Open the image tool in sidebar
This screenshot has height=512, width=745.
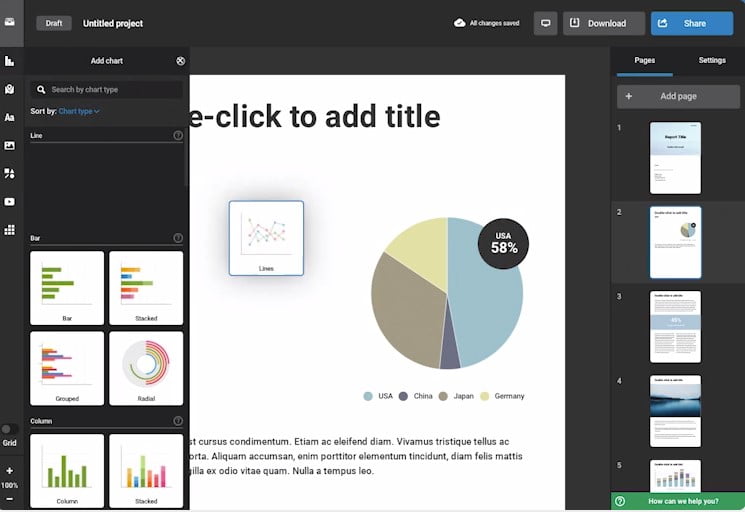pos(10,145)
